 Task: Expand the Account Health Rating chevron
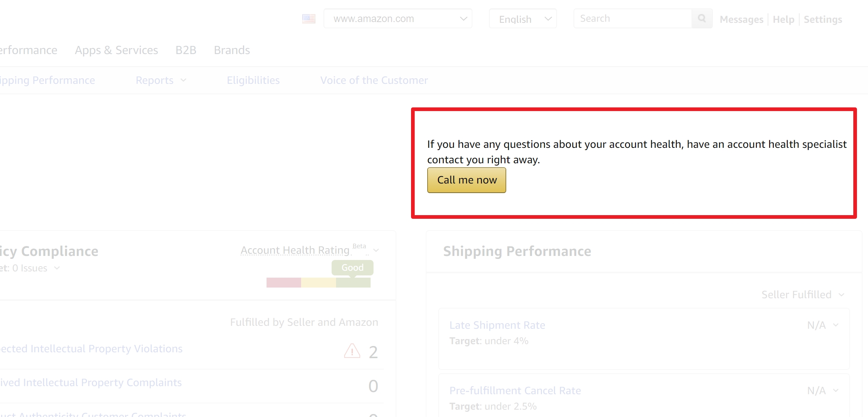376,250
